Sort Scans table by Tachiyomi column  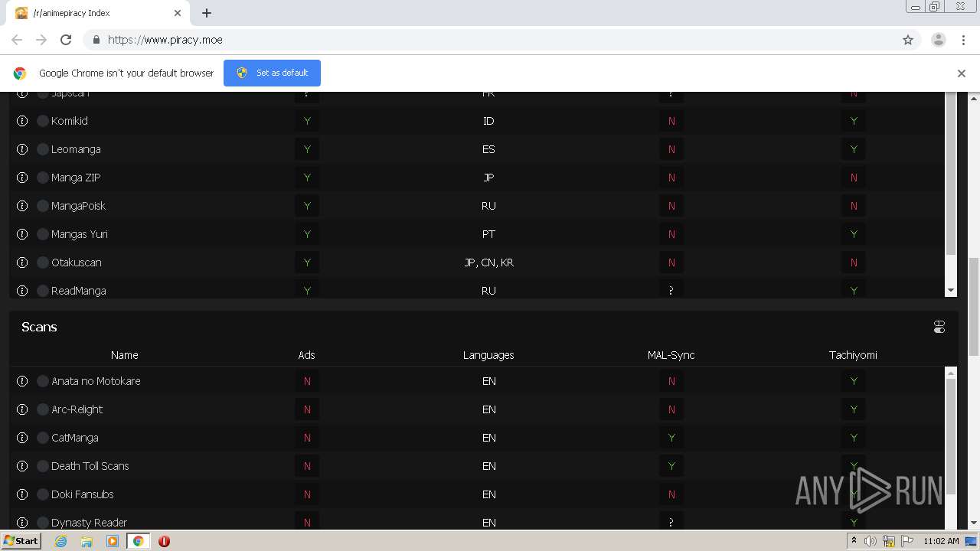point(853,355)
